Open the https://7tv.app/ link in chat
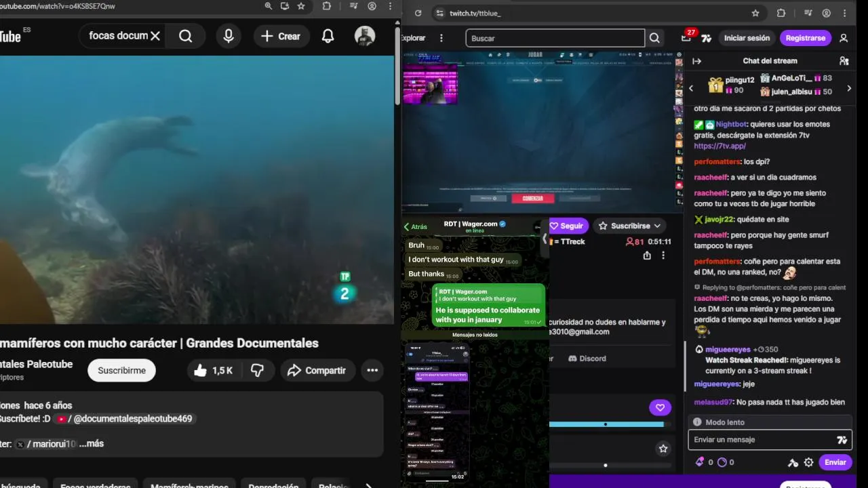This screenshot has height=488, width=868. [719, 146]
